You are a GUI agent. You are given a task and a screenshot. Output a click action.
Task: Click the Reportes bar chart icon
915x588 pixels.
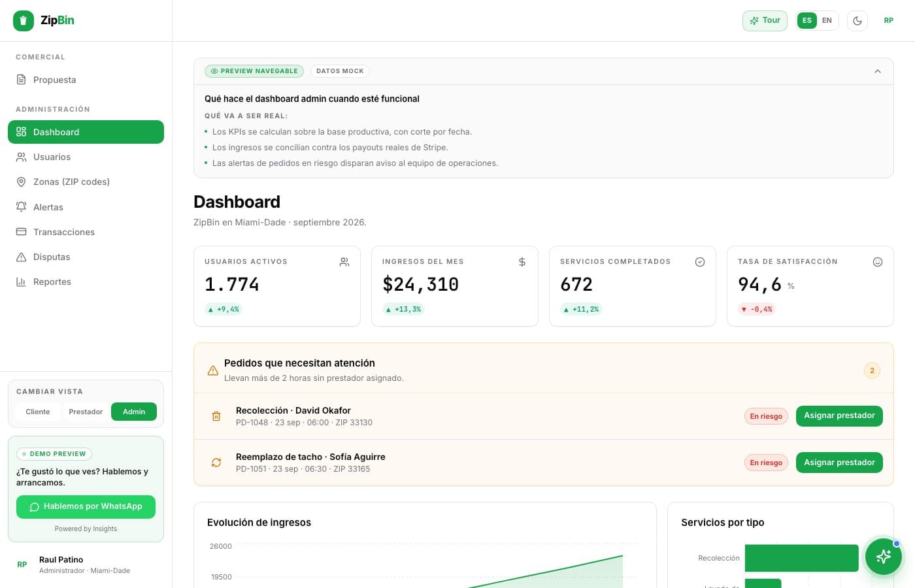coord(21,282)
